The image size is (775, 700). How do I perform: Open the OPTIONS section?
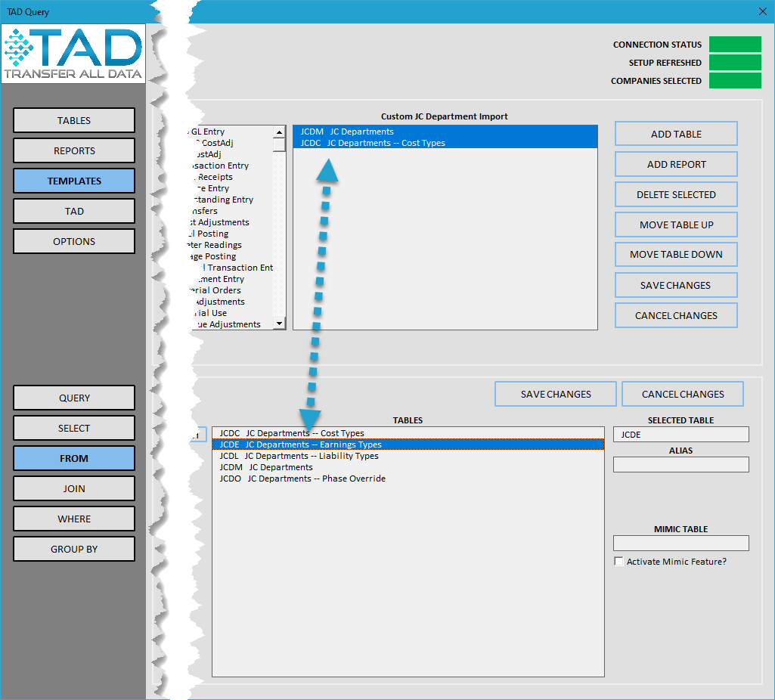74,241
